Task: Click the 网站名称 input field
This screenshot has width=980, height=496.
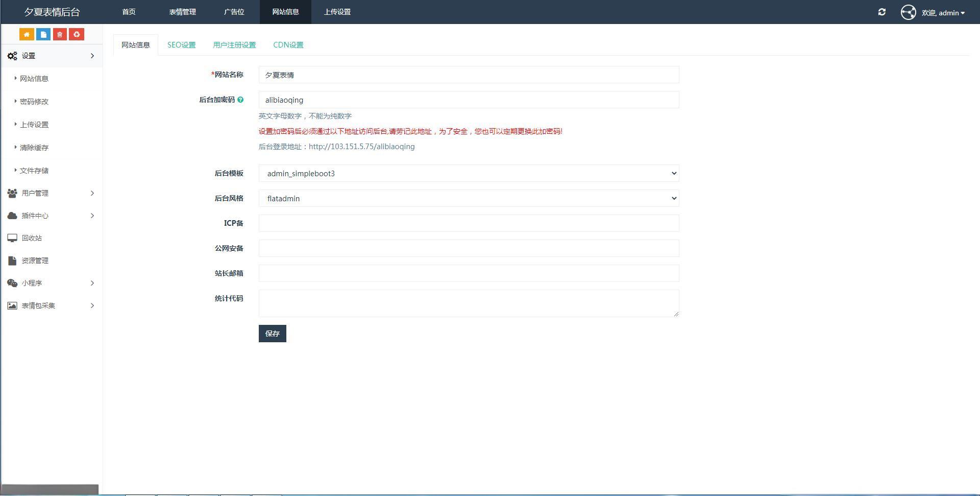Action: tap(469, 75)
